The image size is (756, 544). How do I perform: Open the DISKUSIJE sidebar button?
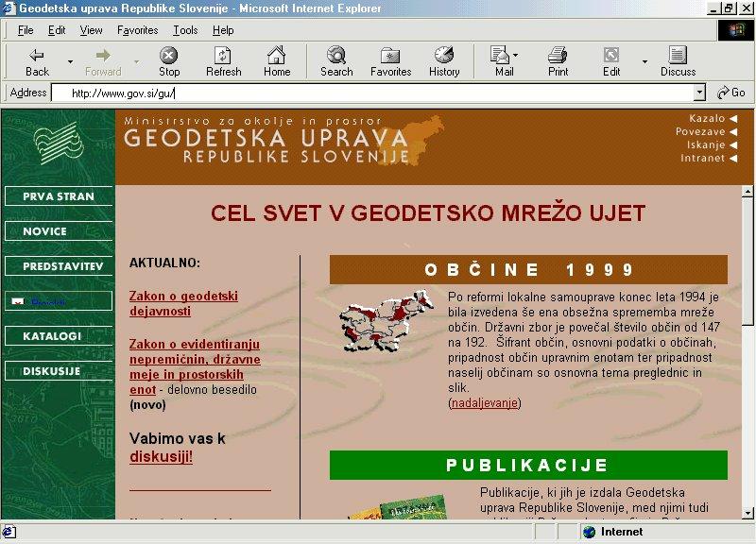[59, 371]
